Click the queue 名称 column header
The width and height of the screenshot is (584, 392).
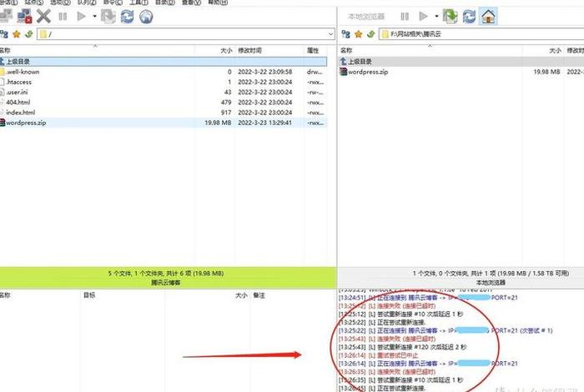pos(5,295)
